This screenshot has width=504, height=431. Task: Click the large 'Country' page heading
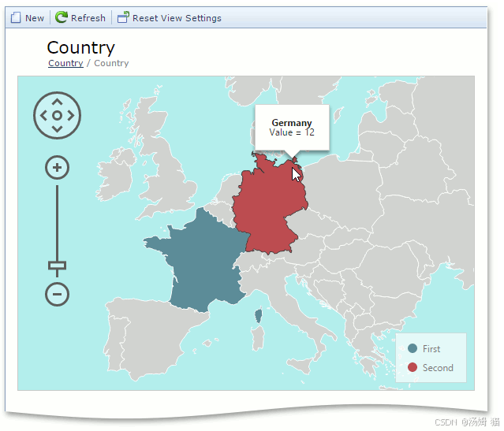tap(80, 47)
